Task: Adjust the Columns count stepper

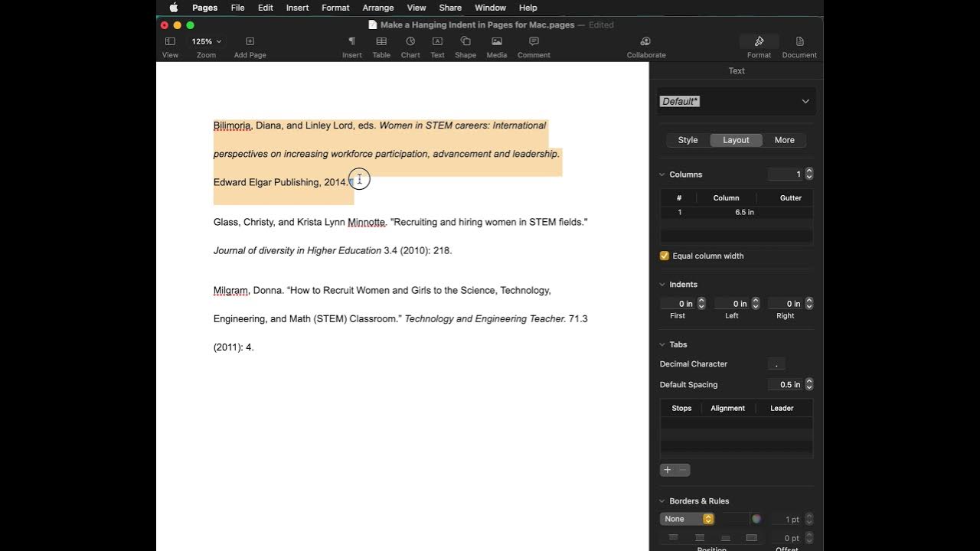Action: coord(809,174)
